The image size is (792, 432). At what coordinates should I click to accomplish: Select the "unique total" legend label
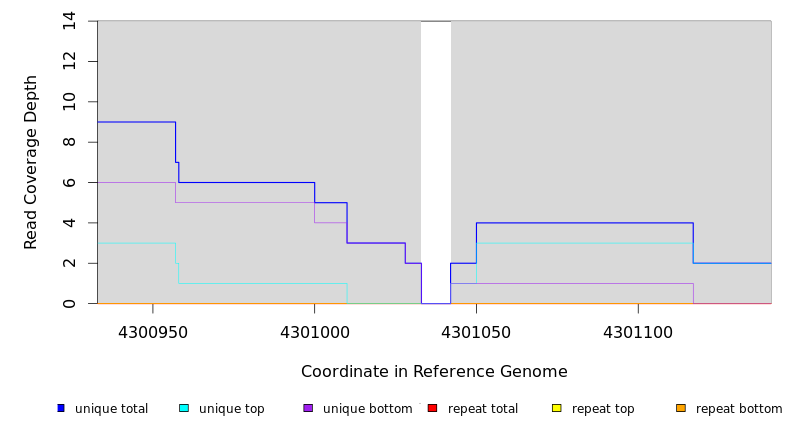pyautogui.click(x=111, y=409)
